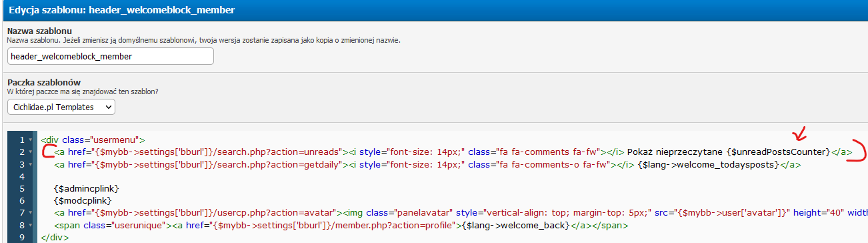Collapse the code fold arrow on line 1
This screenshot has height=243, width=868.
pos(31,140)
